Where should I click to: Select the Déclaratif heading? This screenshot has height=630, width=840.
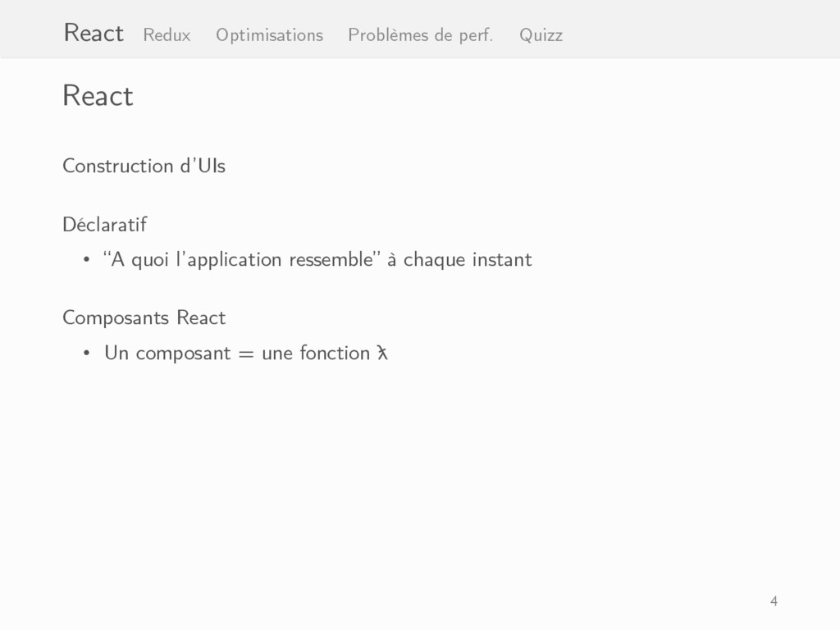104,225
